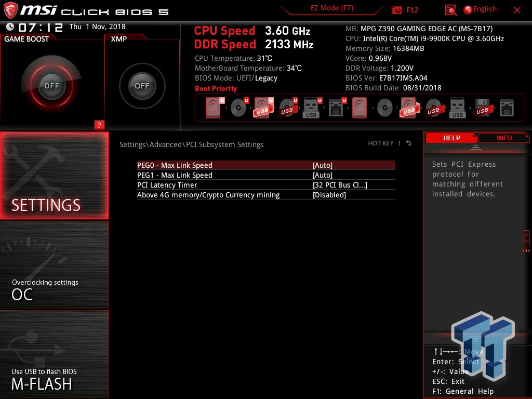Viewport: 532px width, 399px height.
Task: Click the HOT KEY label
Action: tap(381, 143)
